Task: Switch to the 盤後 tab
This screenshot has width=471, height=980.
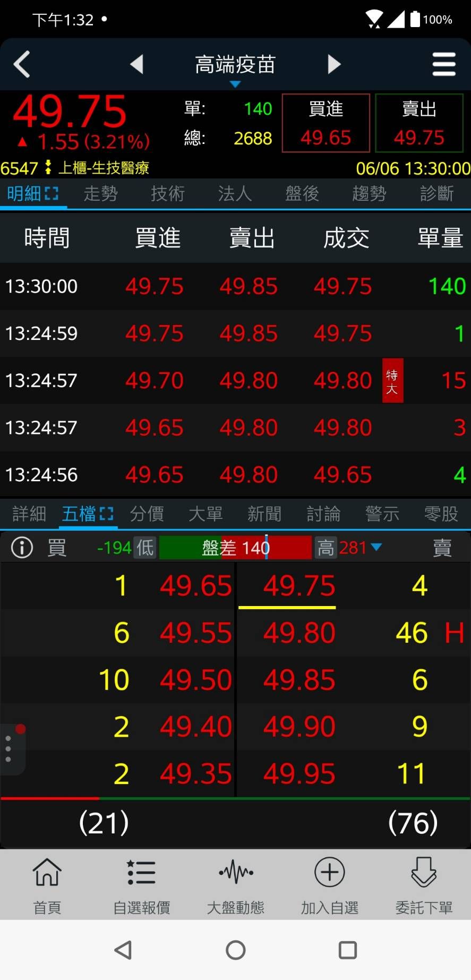Action: (302, 193)
